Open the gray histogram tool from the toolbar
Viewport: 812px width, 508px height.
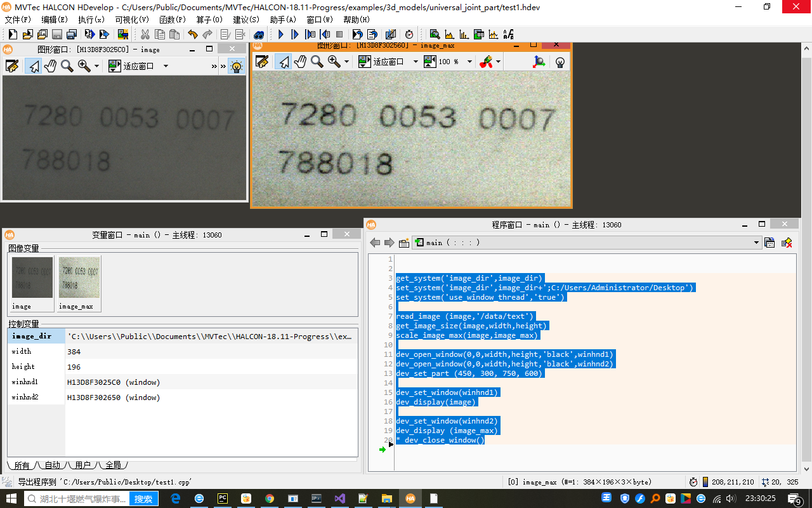pyautogui.click(x=449, y=34)
